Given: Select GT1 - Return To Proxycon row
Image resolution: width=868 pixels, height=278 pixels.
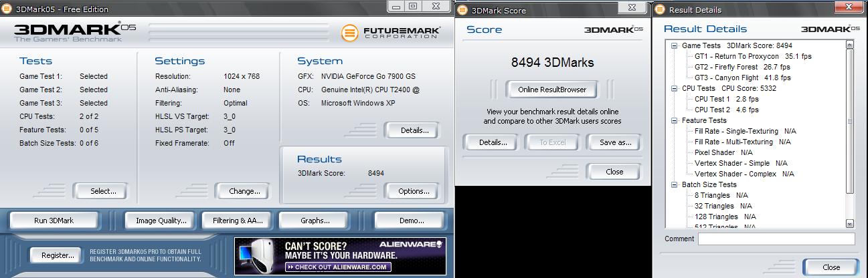Looking at the screenshot, I should pyautogui.click(x=753, y=56).
